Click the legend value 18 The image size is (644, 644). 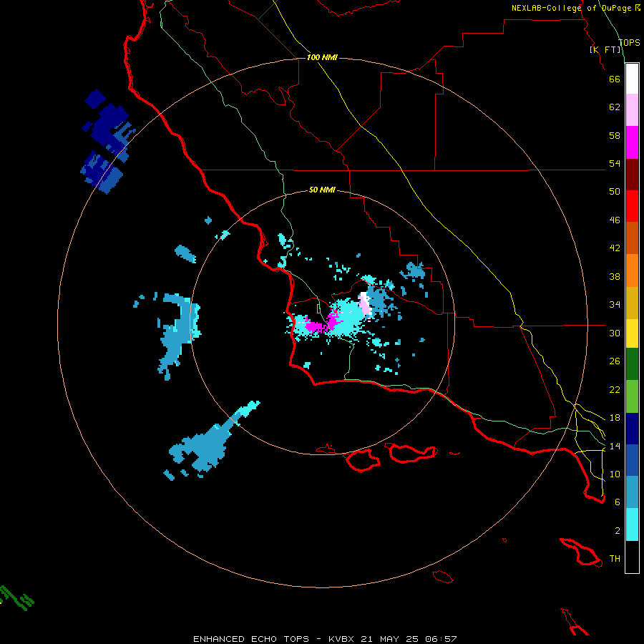tap(615, 418)
